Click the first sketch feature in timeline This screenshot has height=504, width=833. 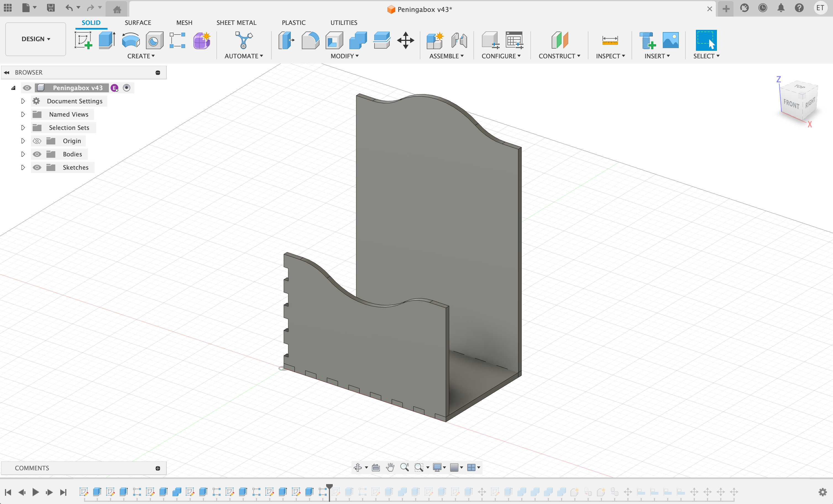pos(83,492)
